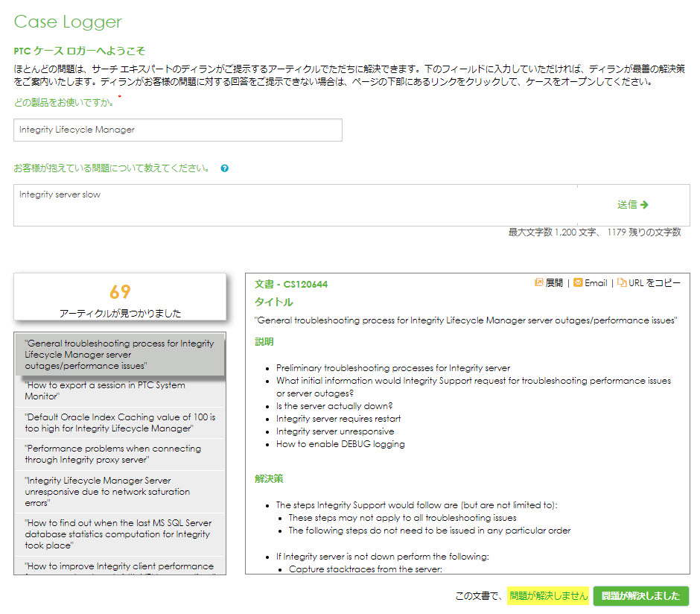Open the blue help question mark icon
This screenshot has width=700, height=614.
pos(225,169)
